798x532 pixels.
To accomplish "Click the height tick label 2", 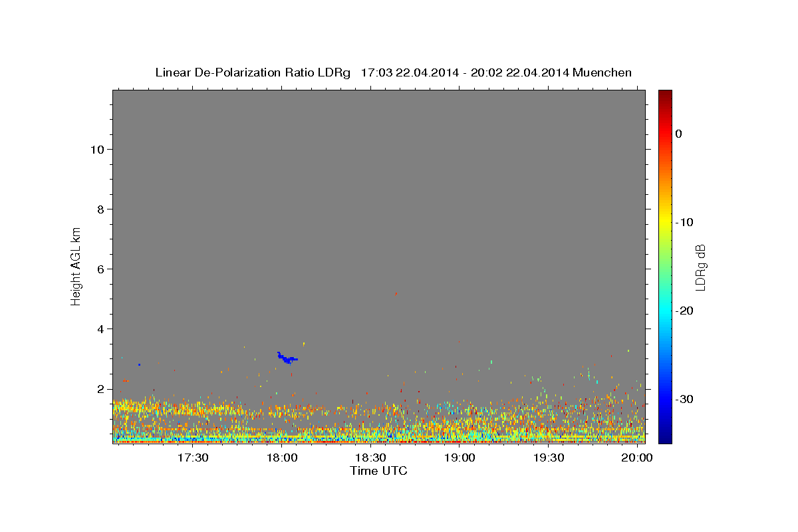I will (100, 389).
